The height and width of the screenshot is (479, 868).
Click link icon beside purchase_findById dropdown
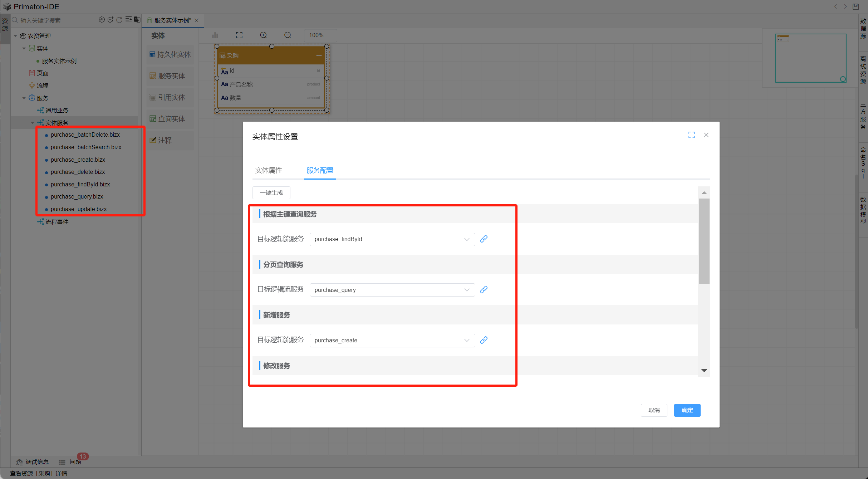[484, 239]
